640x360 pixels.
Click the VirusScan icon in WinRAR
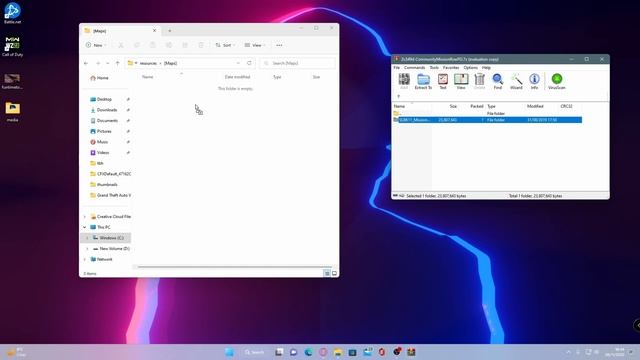coord(557,81)
